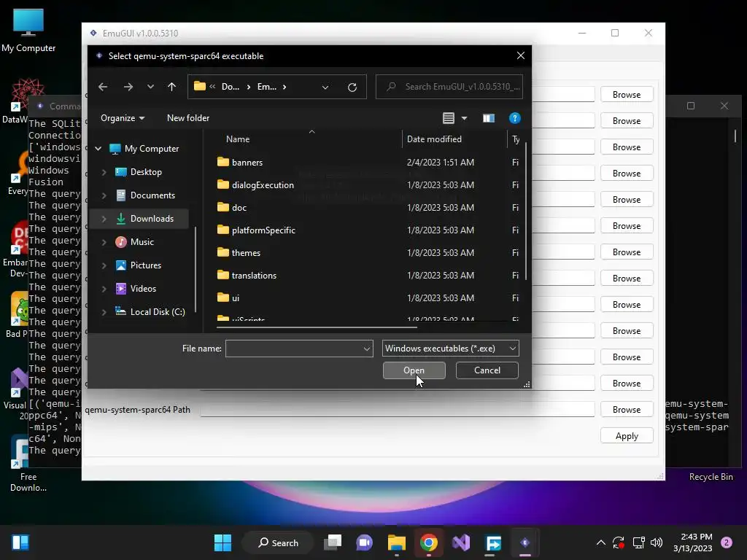
Task: Open address bar history dropdown
Action: coord(325,87)
